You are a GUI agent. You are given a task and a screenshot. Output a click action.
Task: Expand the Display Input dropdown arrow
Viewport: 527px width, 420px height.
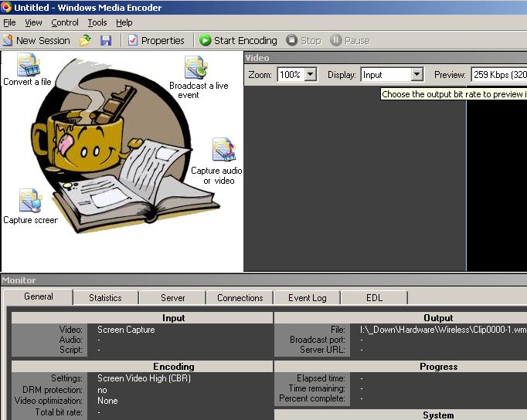[416, 74]
